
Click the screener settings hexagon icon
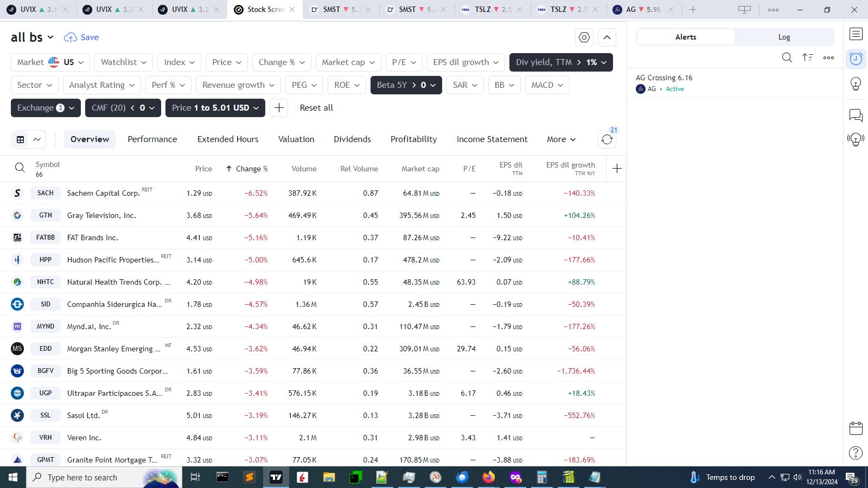[x=584, y=37]
